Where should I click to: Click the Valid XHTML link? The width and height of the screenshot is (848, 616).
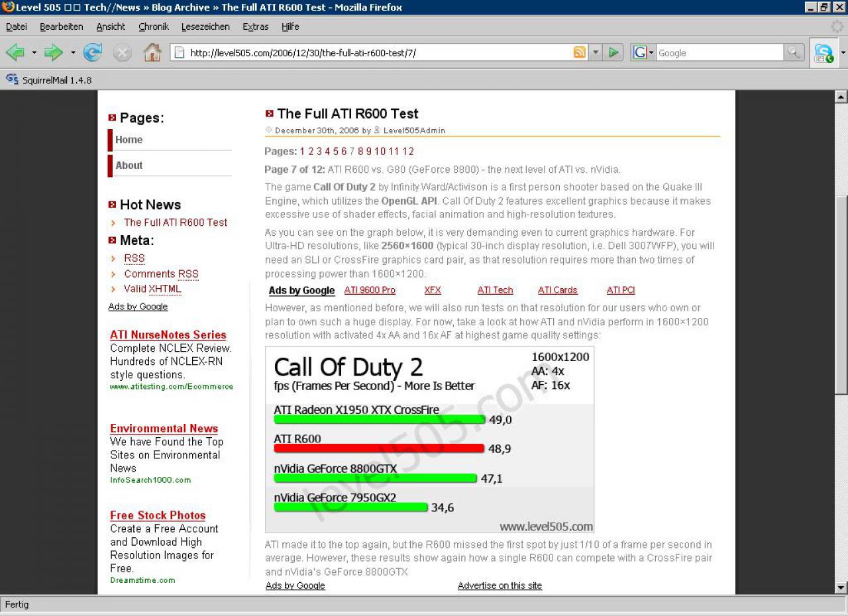tap(152, 289)
